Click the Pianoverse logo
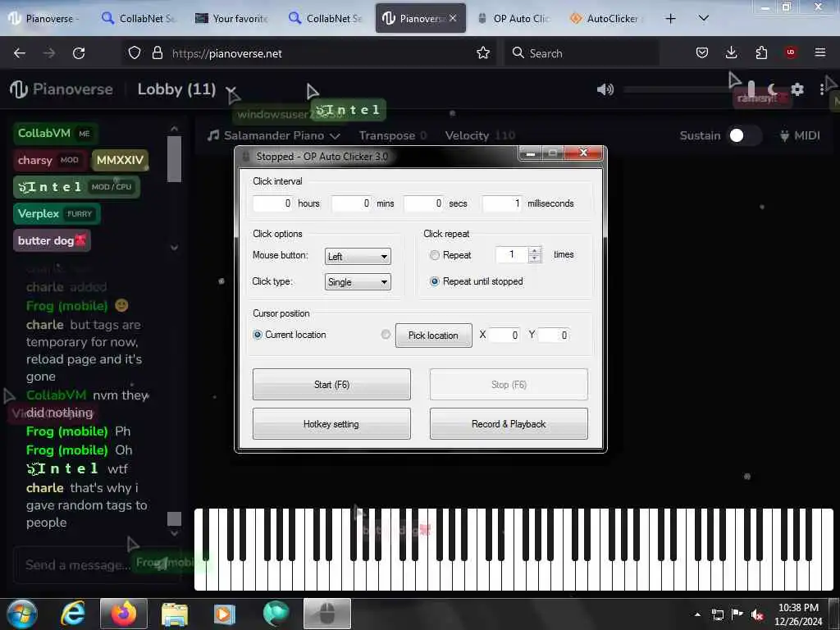Viewport: 840px width, 630px height. tap(62, 89)
